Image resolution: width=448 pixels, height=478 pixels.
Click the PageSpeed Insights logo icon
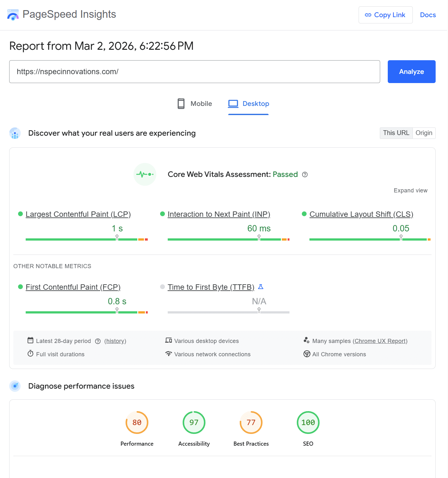[x=13, y=15]
